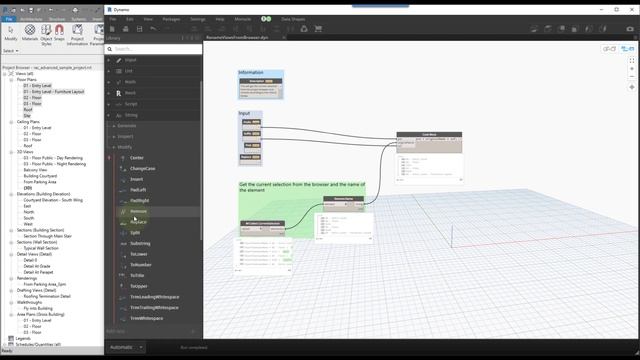Select the Replace node in library

(x=138, y=222)
